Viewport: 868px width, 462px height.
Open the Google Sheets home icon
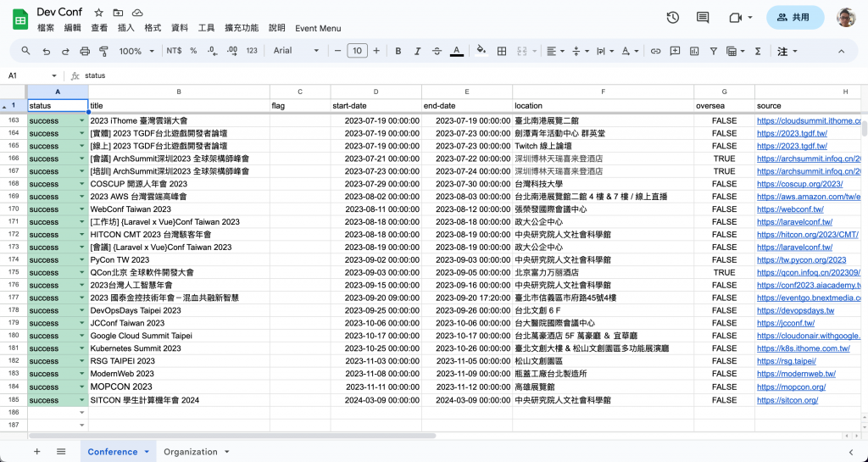(20, 20)
